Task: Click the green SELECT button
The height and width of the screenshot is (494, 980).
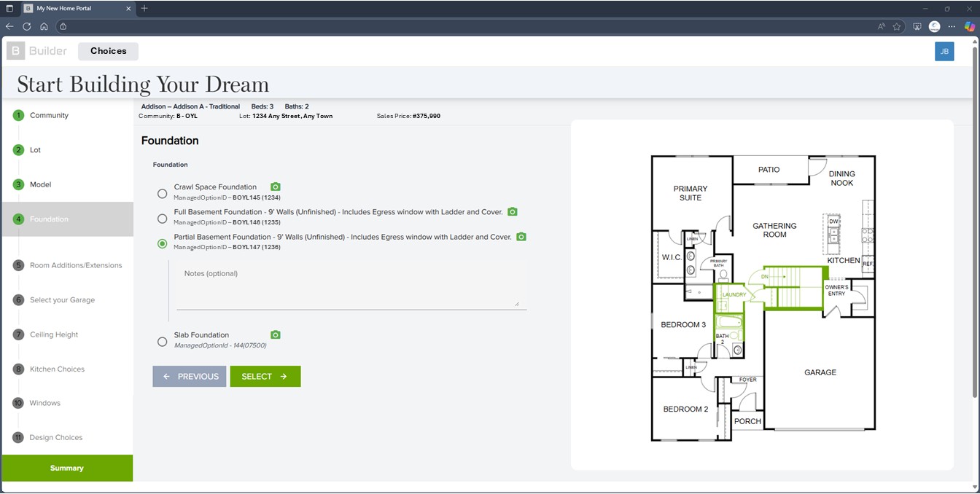Action: [265, 377]
